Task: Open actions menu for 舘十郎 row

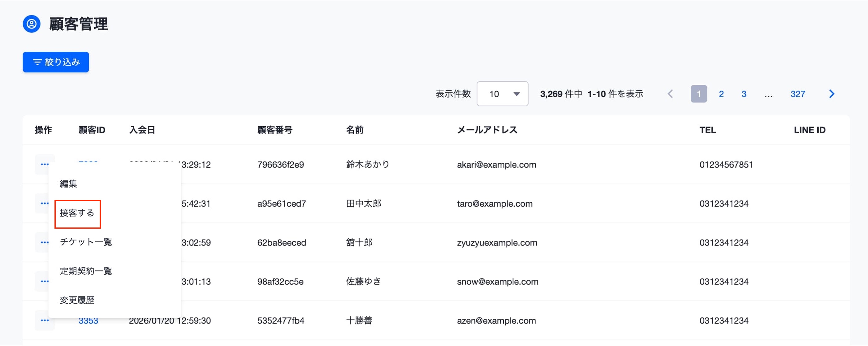Action: pyautogui.click(x=42, y=243)
